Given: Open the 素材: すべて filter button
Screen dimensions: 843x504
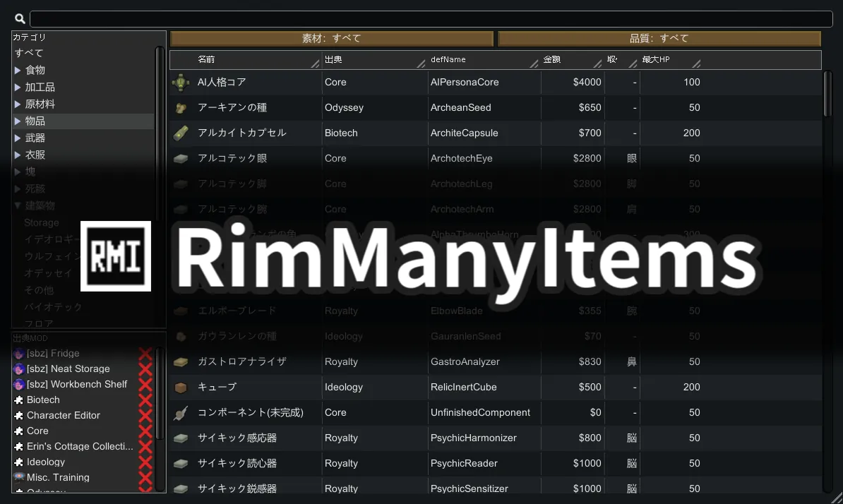Looking at the screenshot, I should [332, 39].
